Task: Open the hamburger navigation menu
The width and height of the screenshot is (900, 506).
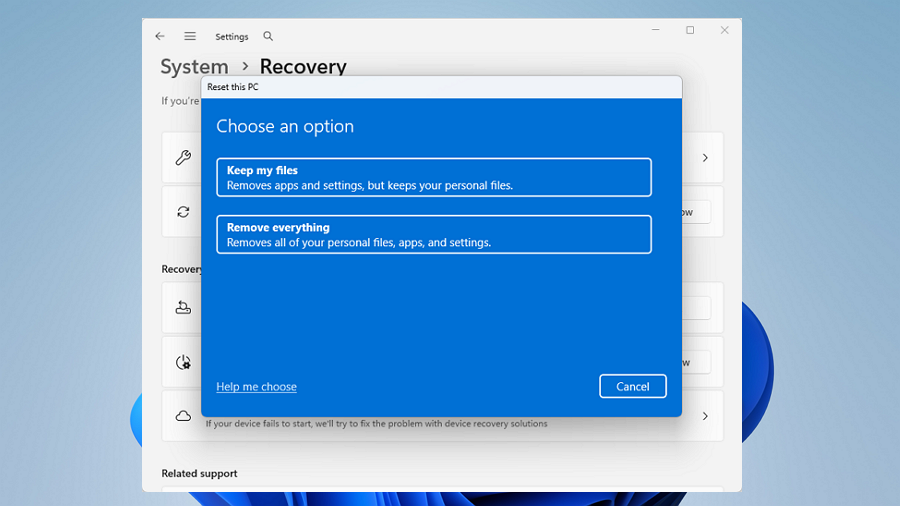Action: (190, 36)
